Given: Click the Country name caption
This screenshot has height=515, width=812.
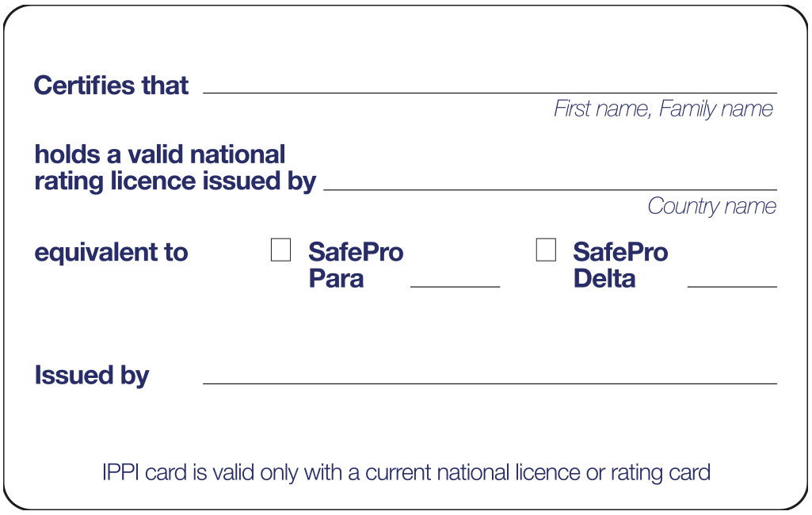Looking at the screenshot, I should tap(712, 206).
